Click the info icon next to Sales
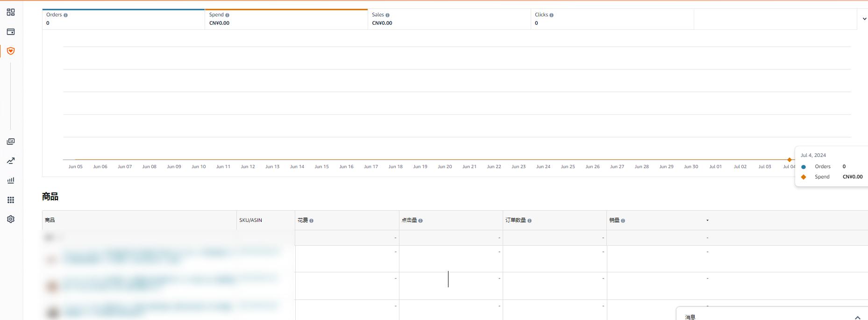 click(387, 15)
